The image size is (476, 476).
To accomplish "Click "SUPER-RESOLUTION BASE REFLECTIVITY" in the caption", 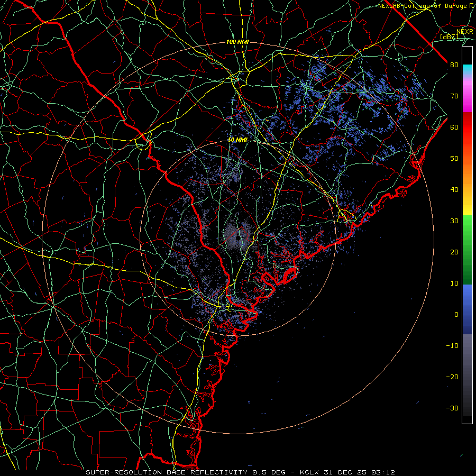I will 167,472.
